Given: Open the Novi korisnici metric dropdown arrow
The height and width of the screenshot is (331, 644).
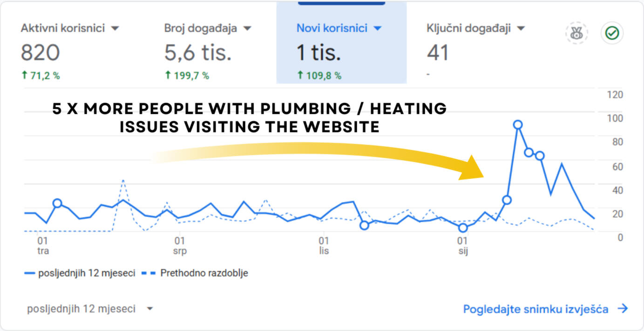Looking at the screenshot, I should [x=377, y=28].
